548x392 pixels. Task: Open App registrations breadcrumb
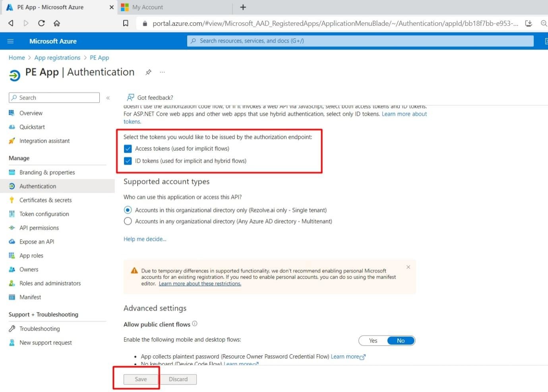(x=57, y=58)
